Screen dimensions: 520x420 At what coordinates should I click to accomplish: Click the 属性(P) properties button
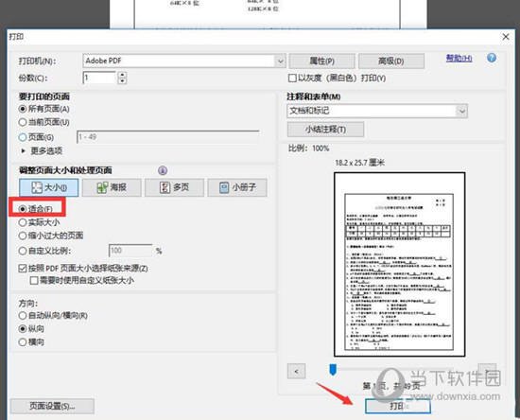[322, 61]
